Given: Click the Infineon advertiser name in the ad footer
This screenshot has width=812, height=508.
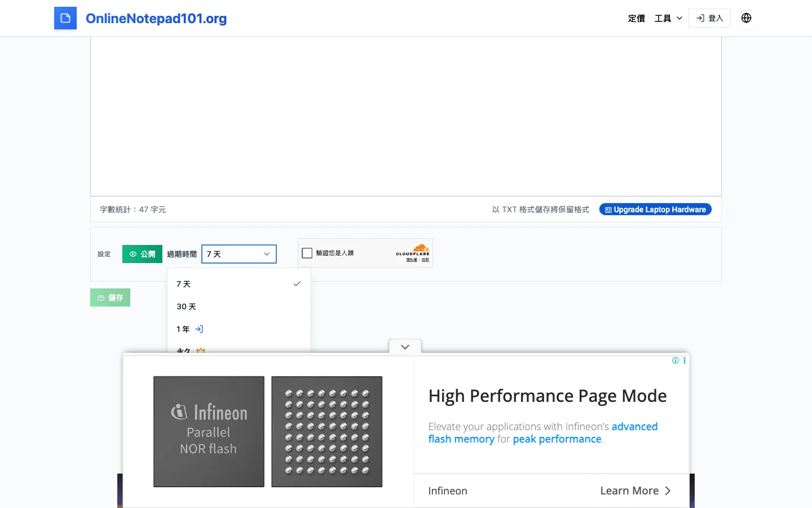Looking at the screenshot, I should pyautogui.click(x=448, y=491).
